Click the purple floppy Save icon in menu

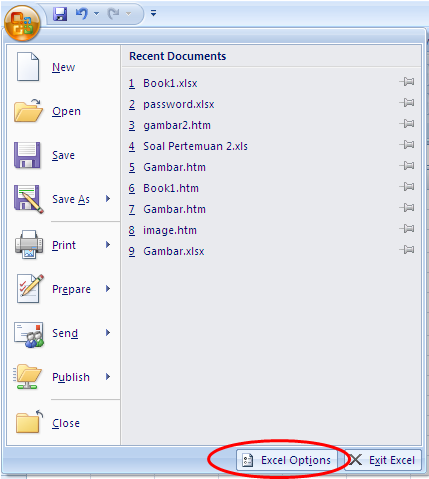coord(27,155)
